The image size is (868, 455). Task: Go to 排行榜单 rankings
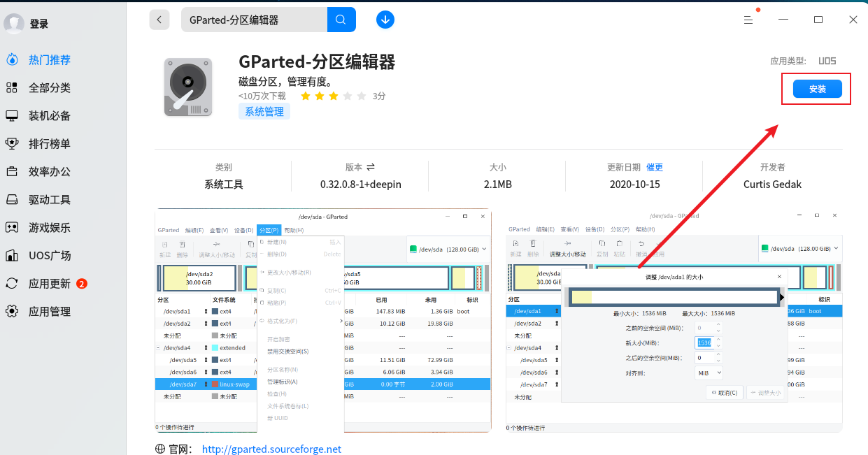click(50, 144)
